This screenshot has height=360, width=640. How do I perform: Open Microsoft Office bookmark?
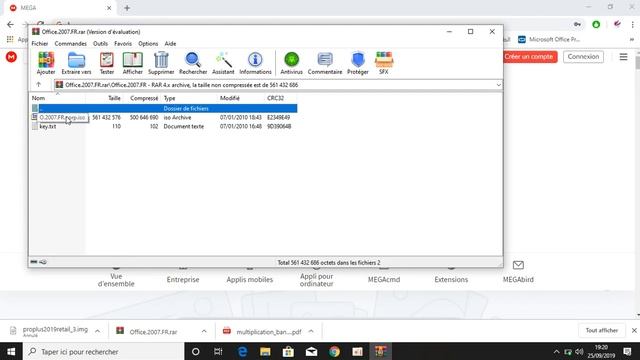[x=549, y=40]
